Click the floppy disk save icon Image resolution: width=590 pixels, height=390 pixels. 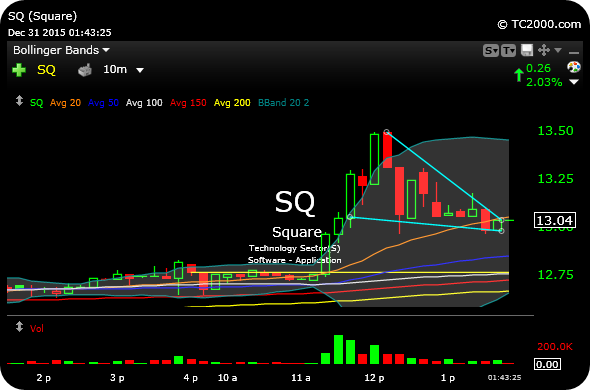[527, 50]
